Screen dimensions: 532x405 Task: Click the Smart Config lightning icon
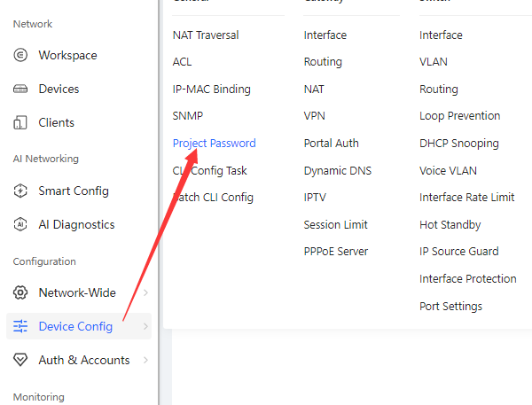20,191
